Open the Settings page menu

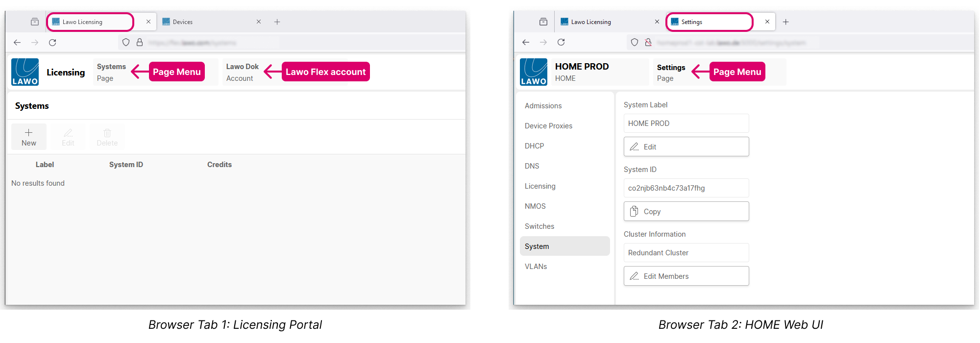point(671,72)
